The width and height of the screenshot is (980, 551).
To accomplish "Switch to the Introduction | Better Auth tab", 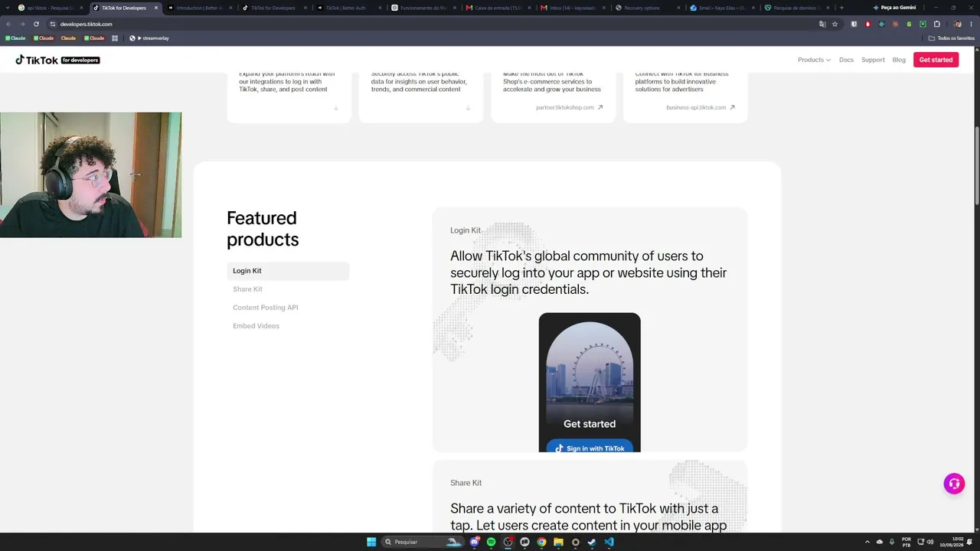I will pos(199,8).
